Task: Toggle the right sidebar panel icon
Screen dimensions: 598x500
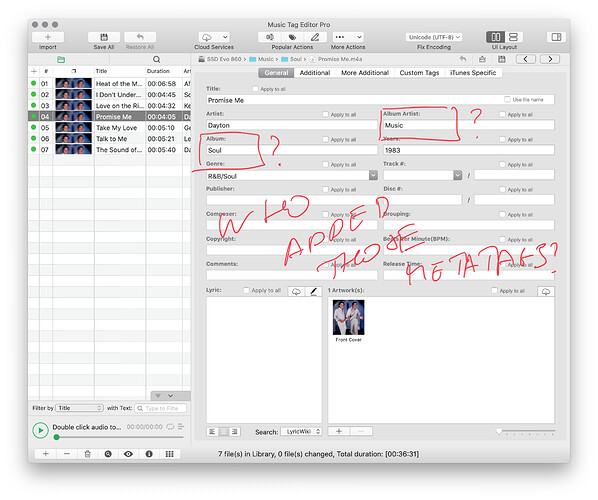Action: pyautogui.click(x=556, y=37)
